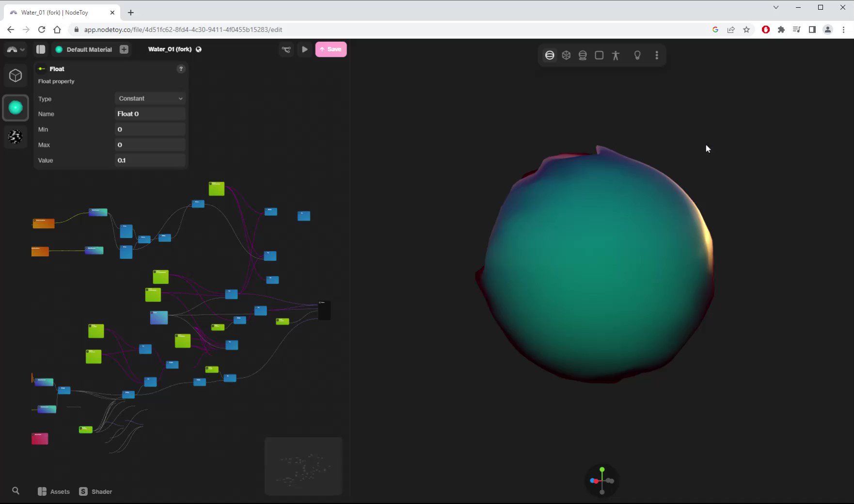Select the material sphere in the left sidebar
The width and height of the screenshot is (854, 504).
16,108
